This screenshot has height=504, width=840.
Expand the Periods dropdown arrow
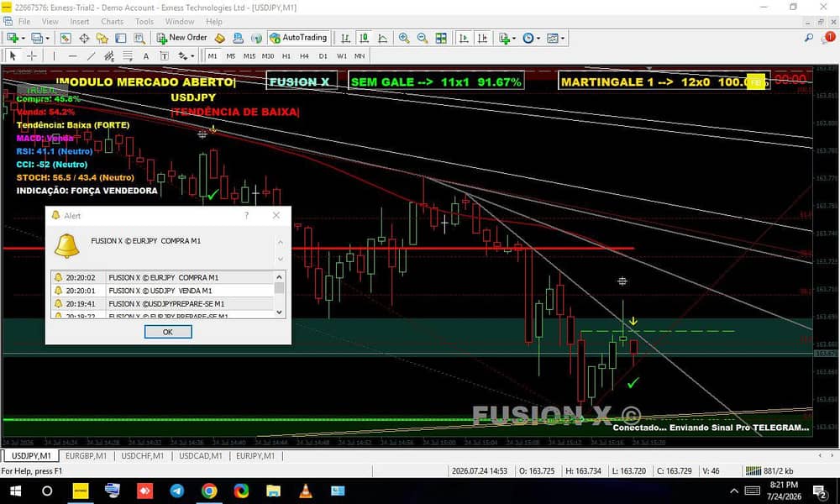click(538, 39)
